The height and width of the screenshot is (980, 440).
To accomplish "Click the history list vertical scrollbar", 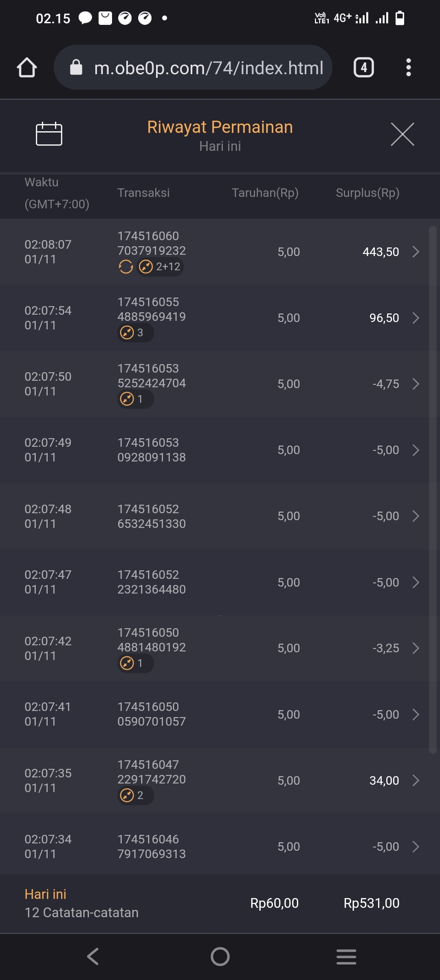I will (x=433, y=489).
